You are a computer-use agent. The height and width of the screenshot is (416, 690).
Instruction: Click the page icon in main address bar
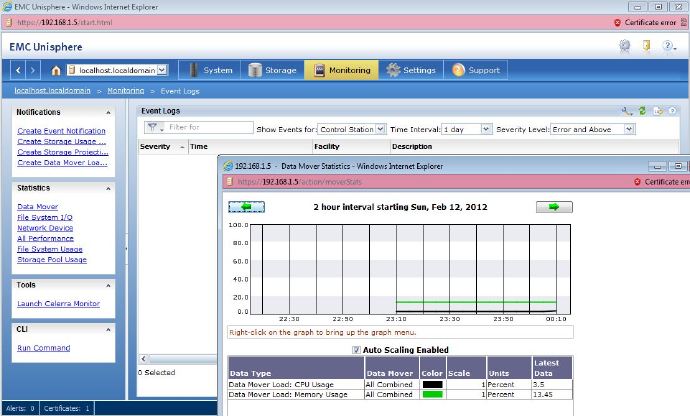click(x=8, y=22)
